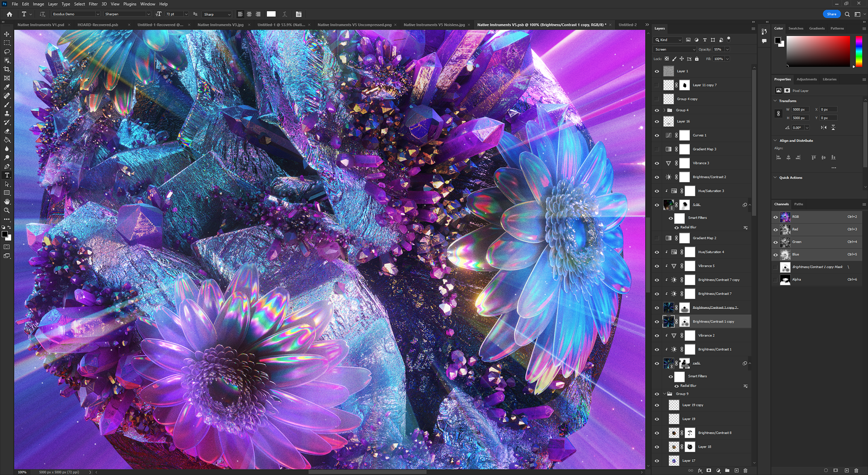Show the Layer 11 copy 7 layer
The width and height of the screenshot is (868, 475).
(657, 85)
